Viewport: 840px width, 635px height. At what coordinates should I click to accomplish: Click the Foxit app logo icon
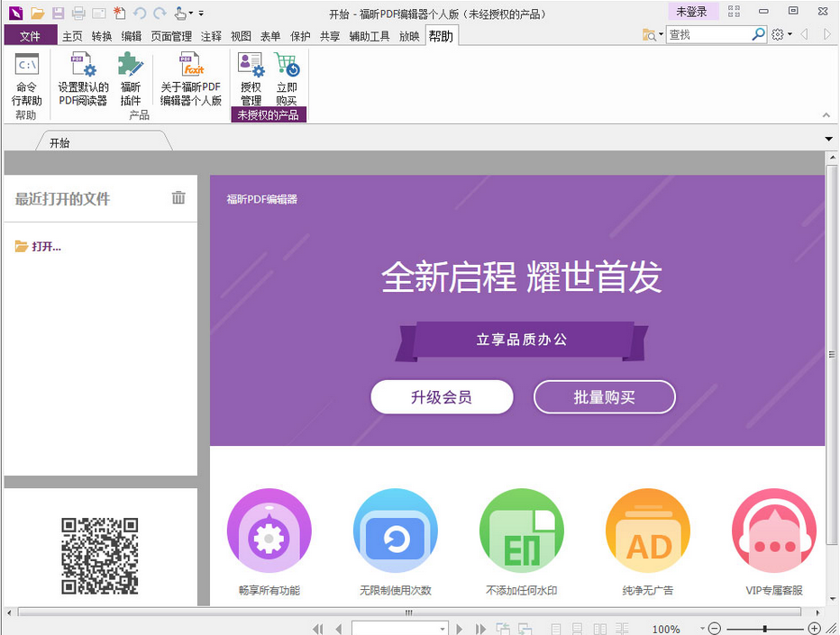[16, 13]
